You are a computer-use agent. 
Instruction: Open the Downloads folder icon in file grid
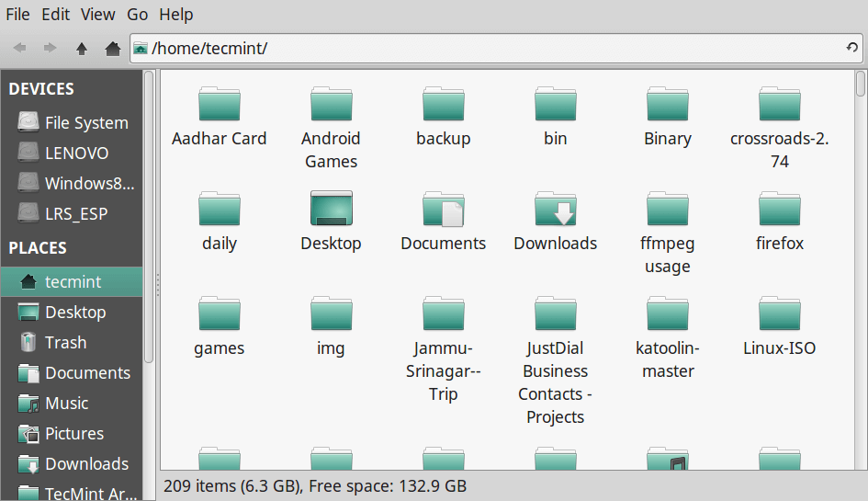555,210
